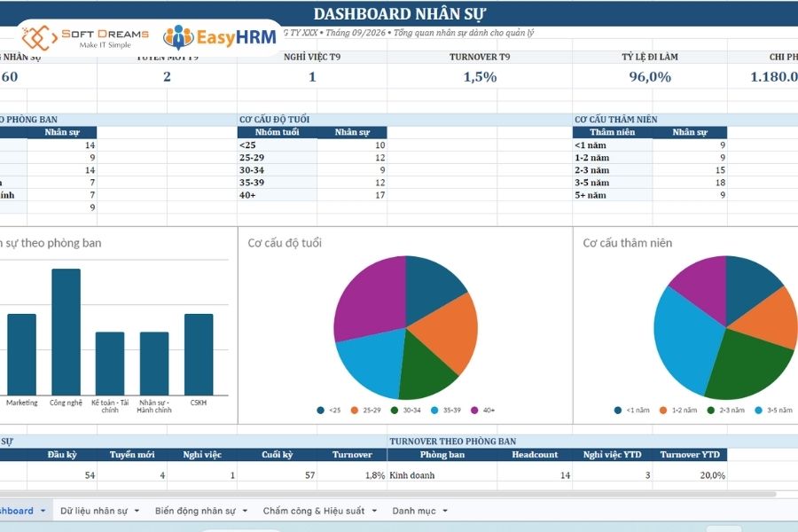Screen dimensions: 798x532
Task: Click the Headcount column header
Action: 535,455
